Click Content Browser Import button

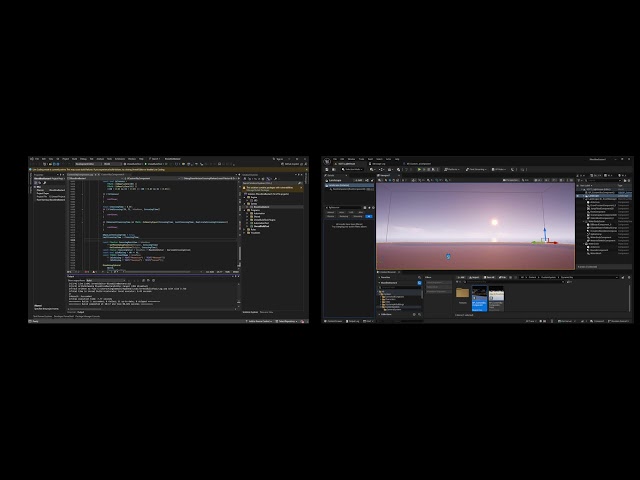474,278
